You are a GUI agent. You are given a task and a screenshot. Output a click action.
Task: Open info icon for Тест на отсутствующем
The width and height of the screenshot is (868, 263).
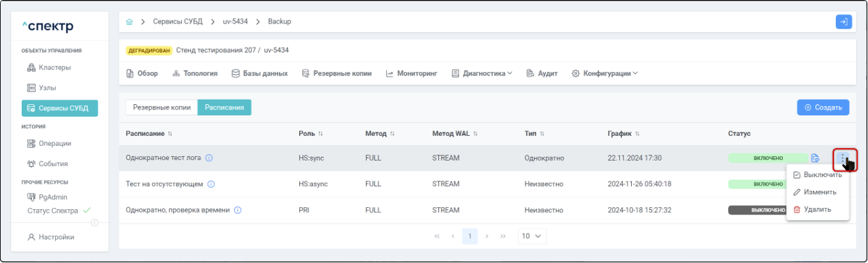[x=211, y=184]
